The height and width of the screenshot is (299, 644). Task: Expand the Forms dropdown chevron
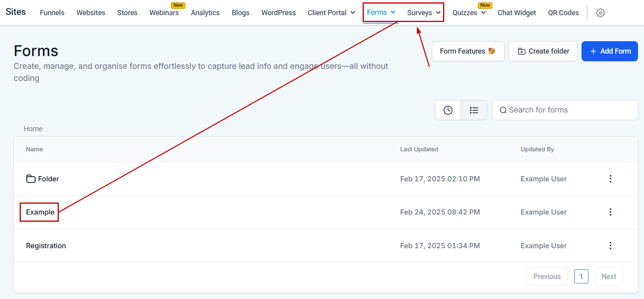tap(393, 12)
